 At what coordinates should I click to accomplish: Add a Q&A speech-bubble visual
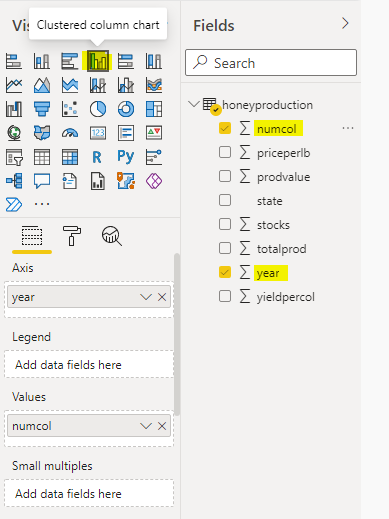coord(42,181)
